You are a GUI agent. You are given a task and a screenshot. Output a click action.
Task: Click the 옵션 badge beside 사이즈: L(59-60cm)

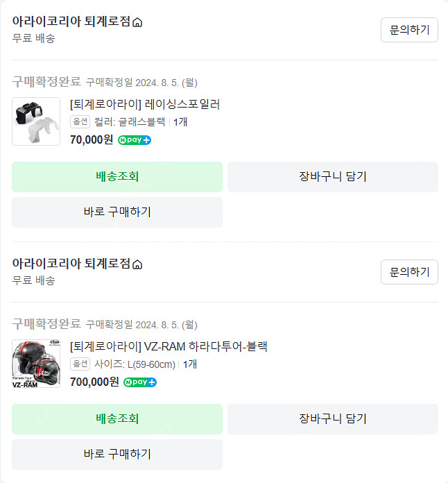click(80, 364)
